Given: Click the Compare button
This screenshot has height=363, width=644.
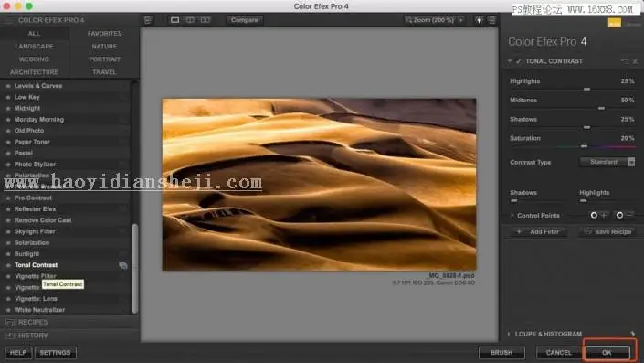Looking at the screenshot, I should (x=245, y=20).
